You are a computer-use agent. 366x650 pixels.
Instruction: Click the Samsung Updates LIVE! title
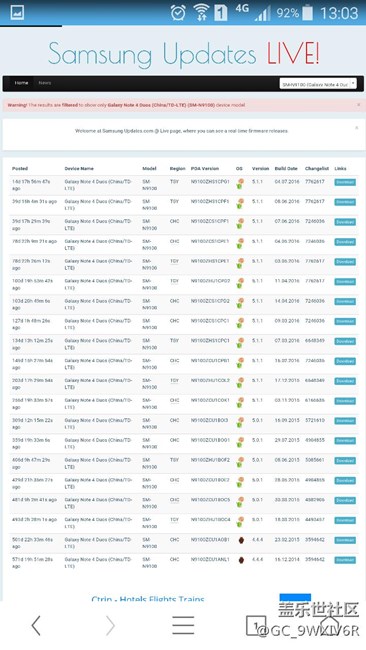(184, 54)
